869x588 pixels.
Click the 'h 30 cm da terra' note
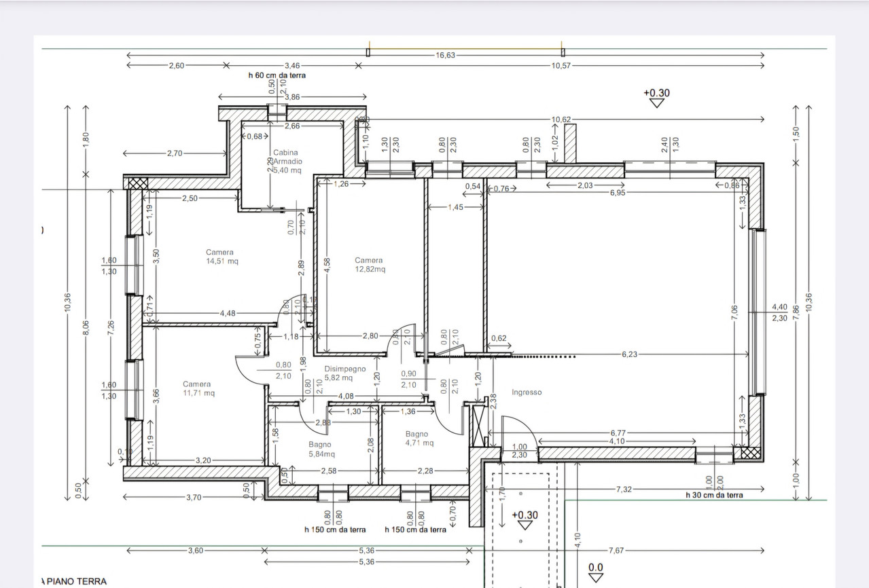[714, 495]
